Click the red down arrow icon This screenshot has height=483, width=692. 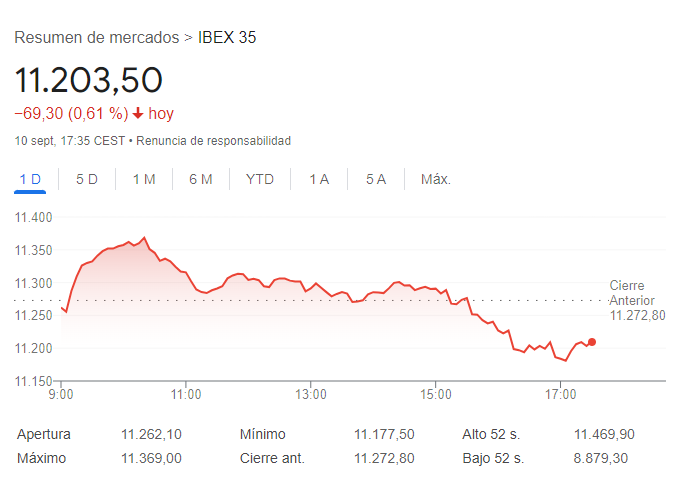point(138,114)
